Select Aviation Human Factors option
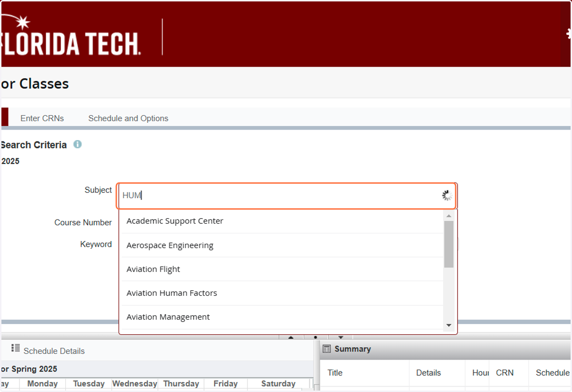Viewport: 572px width, 392px height. click(282, 293)
